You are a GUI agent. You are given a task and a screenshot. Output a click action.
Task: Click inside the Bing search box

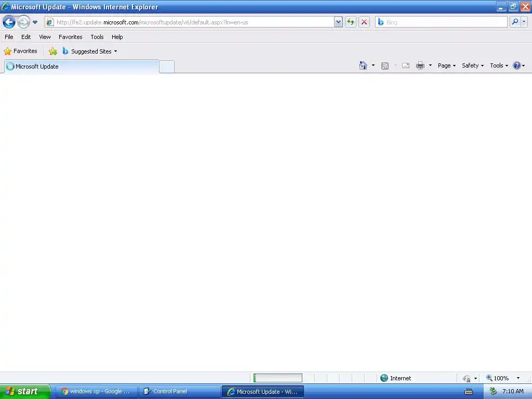[x=441, y=22]
